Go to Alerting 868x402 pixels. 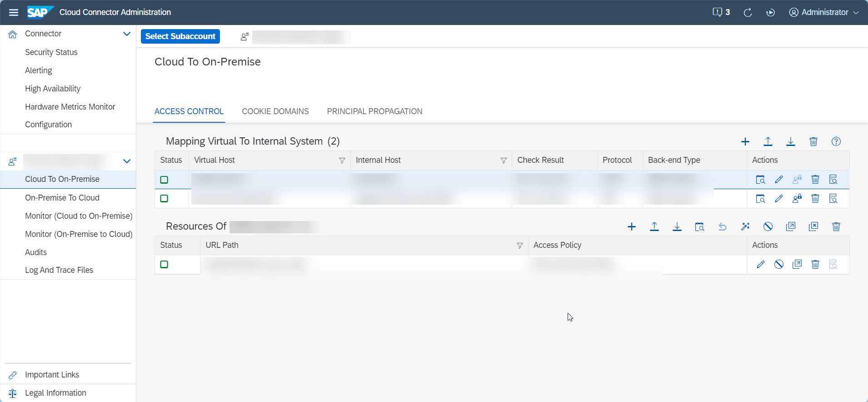[39, 70]
